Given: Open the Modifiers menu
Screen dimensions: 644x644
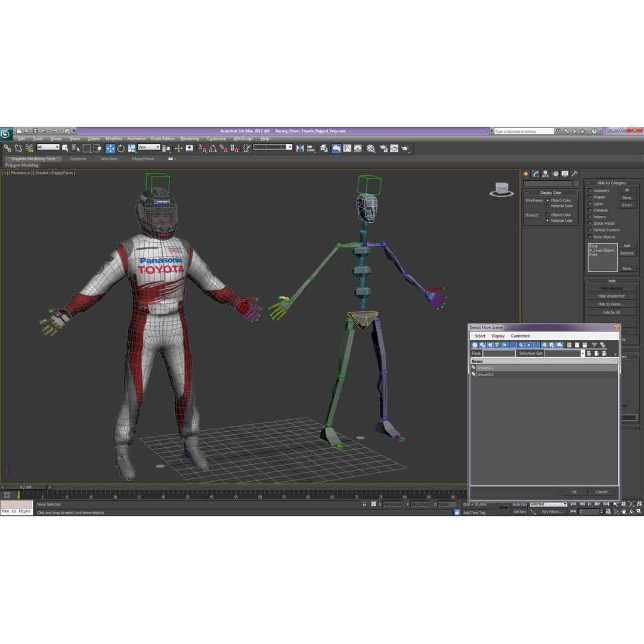Looking at the screenshot, I should [114, 139].
